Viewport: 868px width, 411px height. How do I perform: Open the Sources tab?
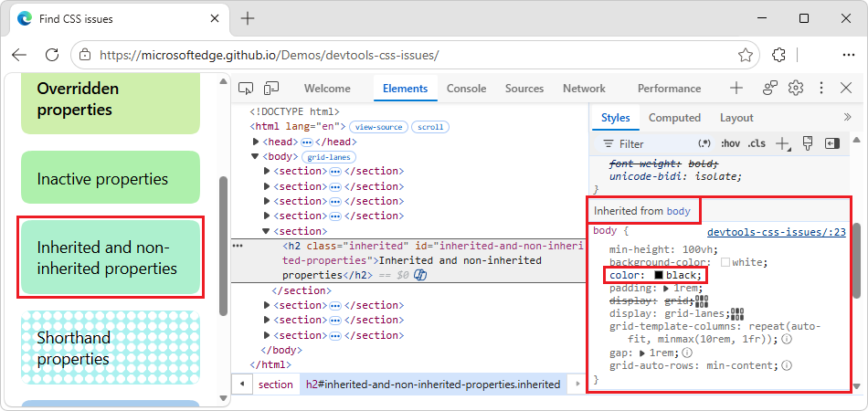pos(524,89)
